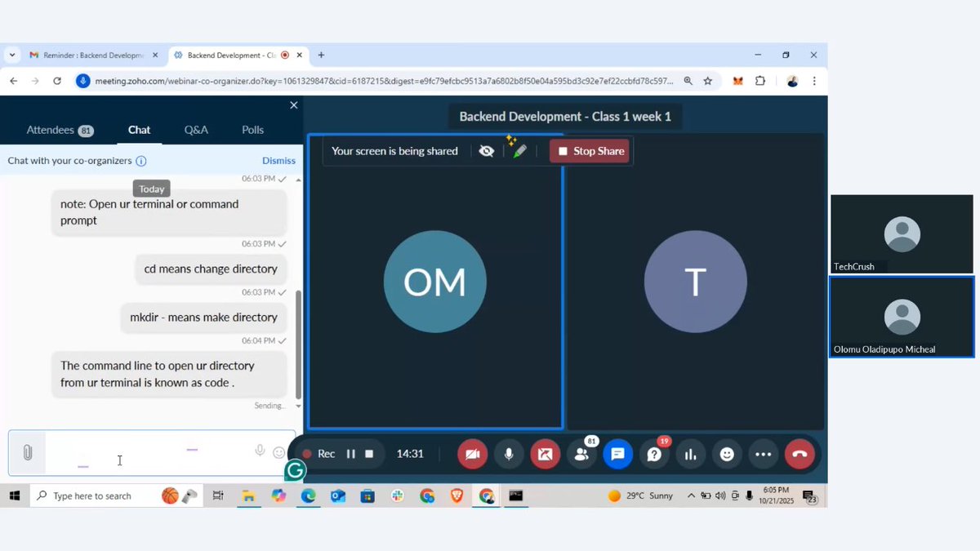Screen dimensions: 980x551
Task: Open more options three dots menu
Action: point(763,455)
